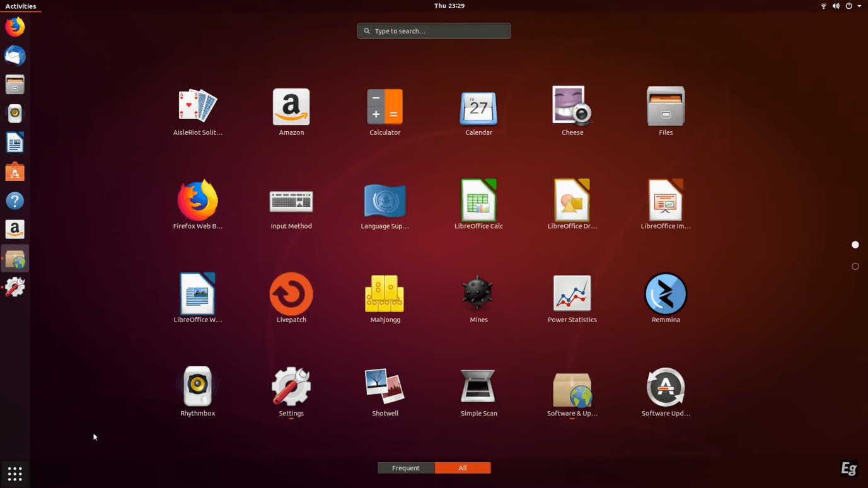
Task: Launch the Calendar application
Action: (478, 112)
